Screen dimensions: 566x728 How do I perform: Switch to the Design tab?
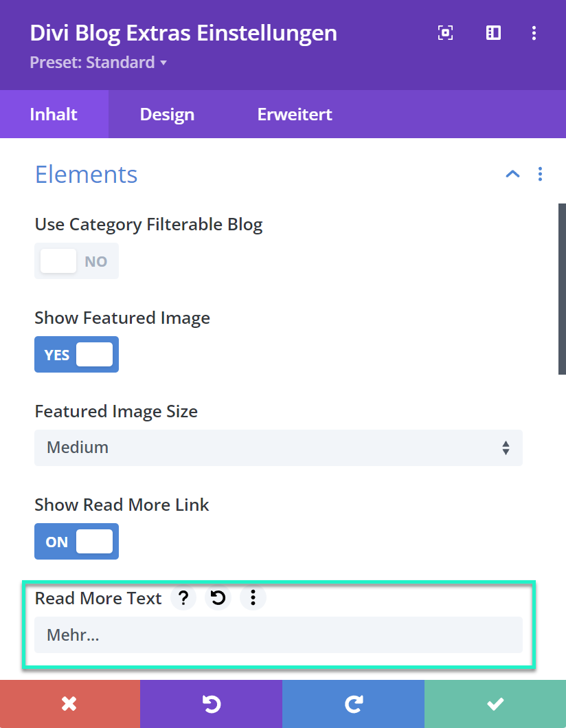point(167,114)
